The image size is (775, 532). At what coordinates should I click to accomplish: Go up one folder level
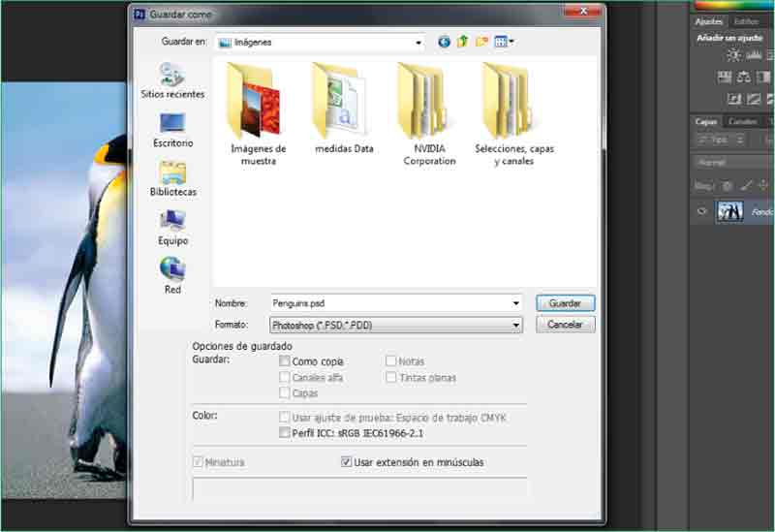(x=463, y=42)
